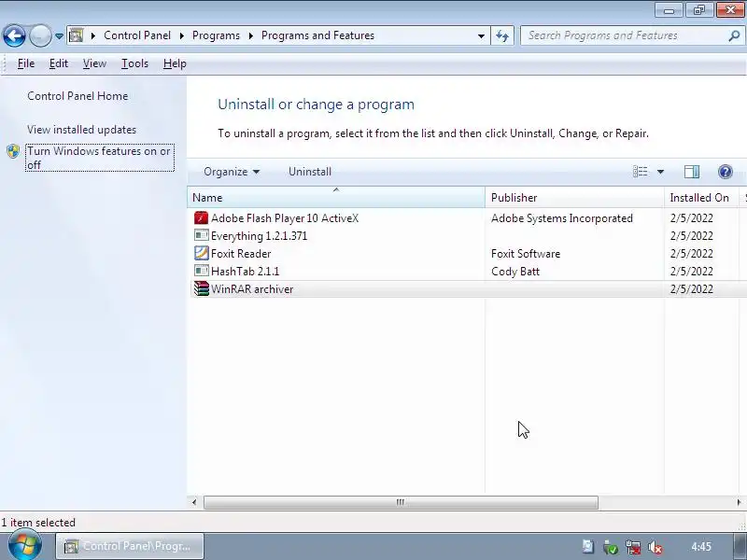This screenshot has width=747, height=560.
Task: Click the Adobe Flash Player icon
Action: [x=201, y=218]
